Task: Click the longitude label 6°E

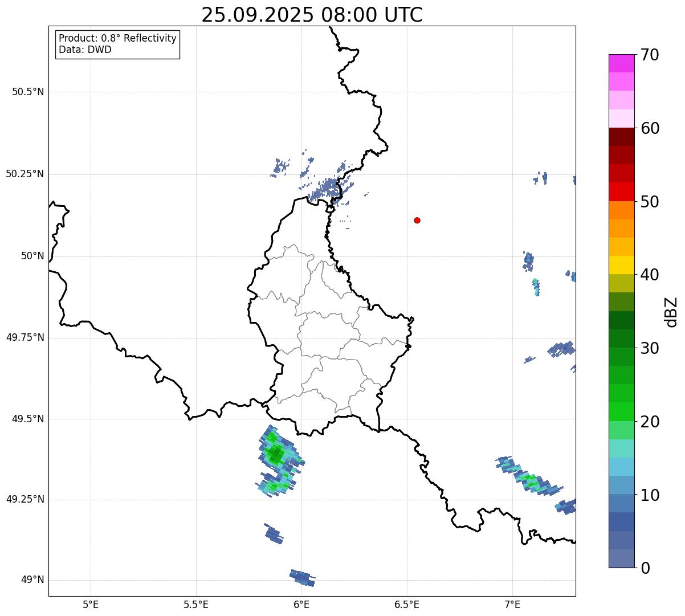Action: coord(301,604)
